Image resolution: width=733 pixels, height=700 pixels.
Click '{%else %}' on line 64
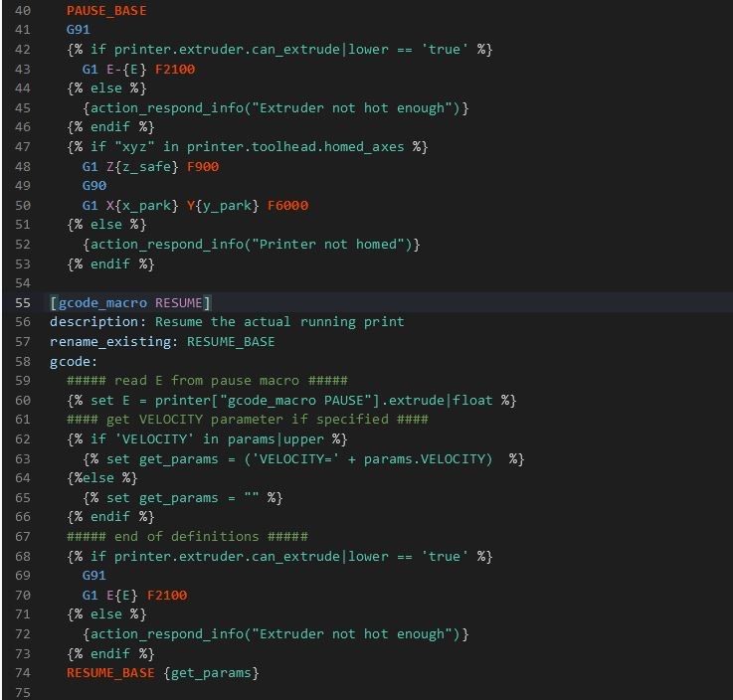tap(102, 478)
